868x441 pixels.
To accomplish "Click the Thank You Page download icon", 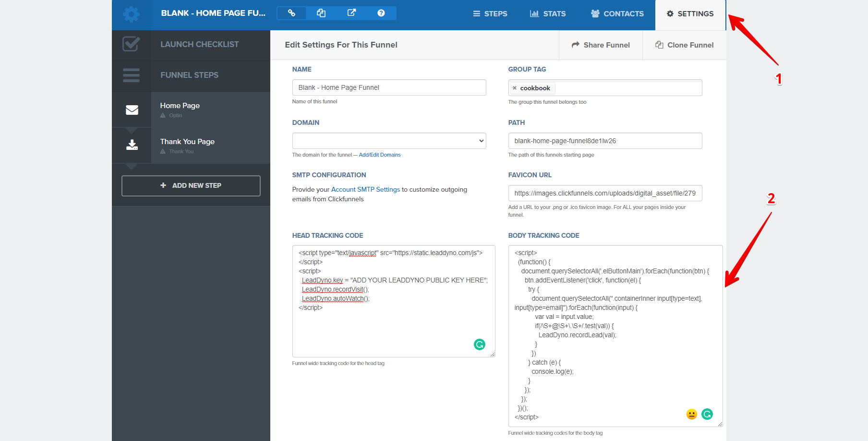I will tap(132, 145).
